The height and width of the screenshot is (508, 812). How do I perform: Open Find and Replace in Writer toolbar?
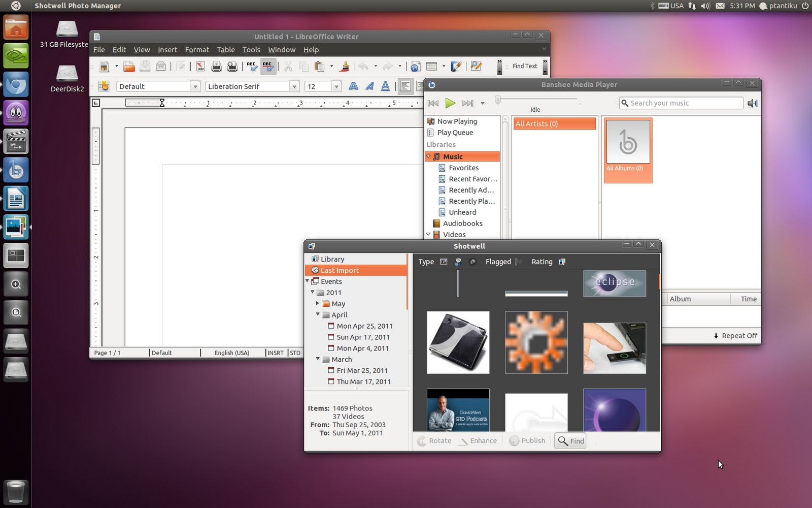pyautogui.click(x=476, y=67)
